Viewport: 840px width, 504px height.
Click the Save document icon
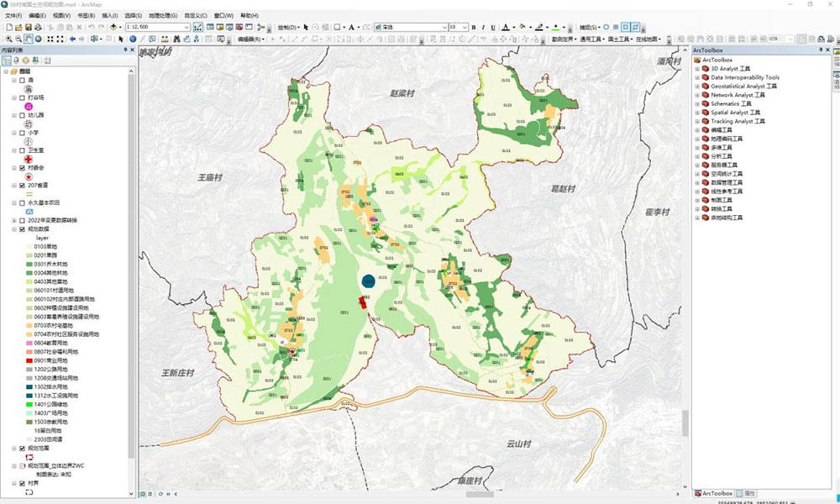[28, 27]
